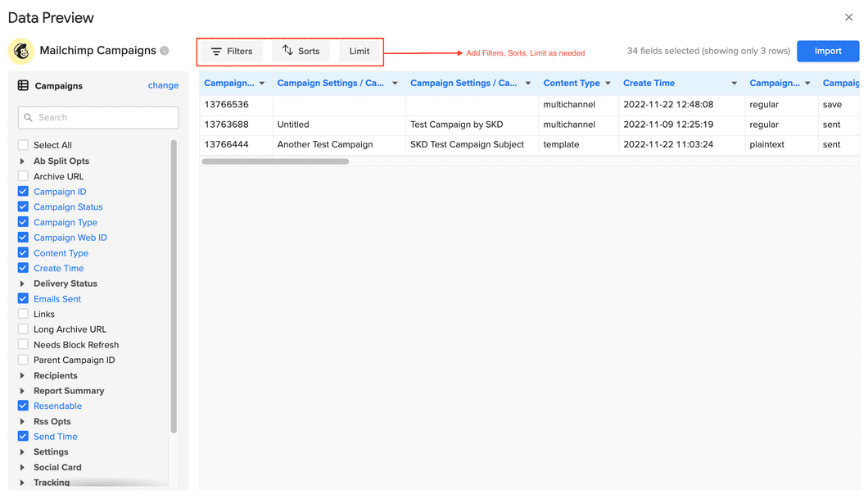Close the Data Preview dialog
868x499 pixels.
point(848,17)
